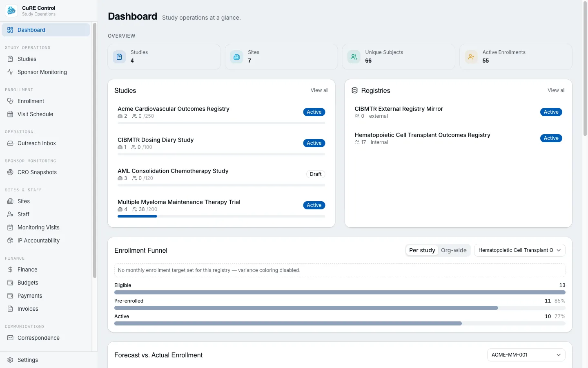Switch funnel to Org-wide view

pos(454,250)
